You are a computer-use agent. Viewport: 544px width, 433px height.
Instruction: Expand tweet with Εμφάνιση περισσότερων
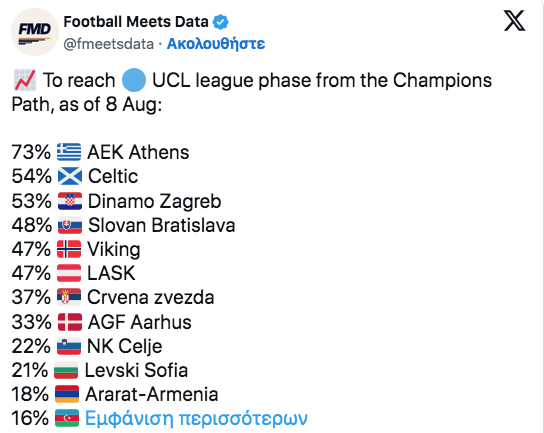click(196, 418)
